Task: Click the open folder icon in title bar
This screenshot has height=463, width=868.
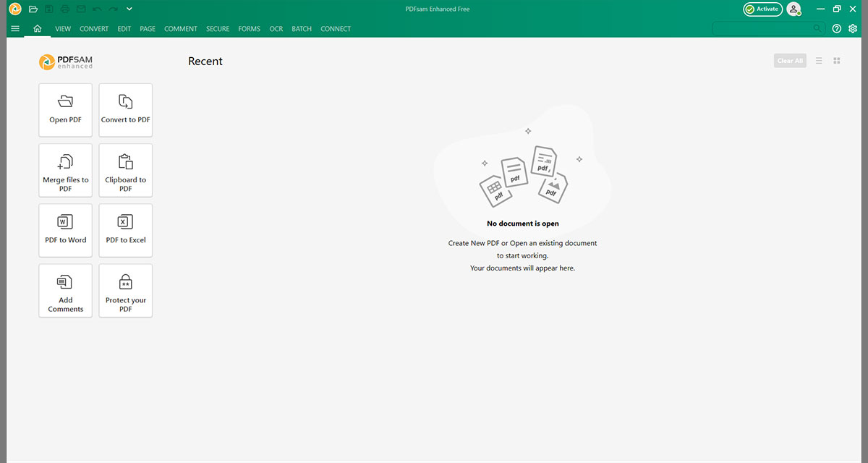Action: pos(33,9)
